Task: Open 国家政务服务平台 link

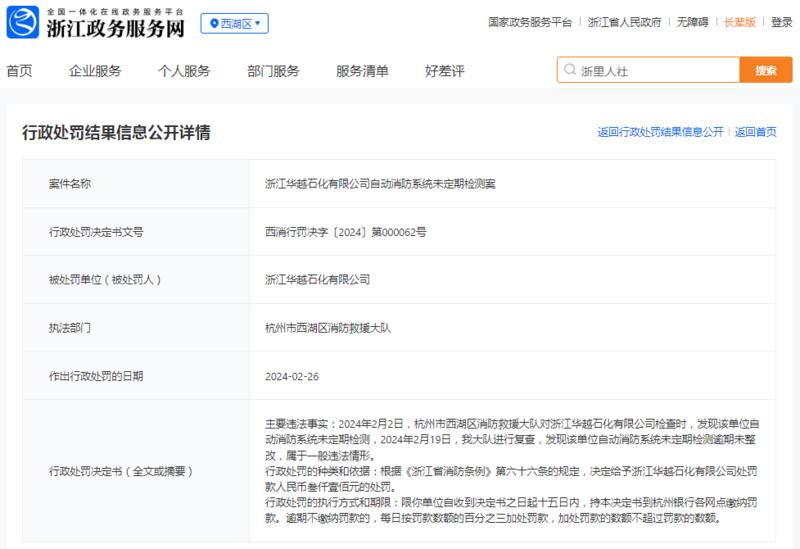Action: coord(530,22)
